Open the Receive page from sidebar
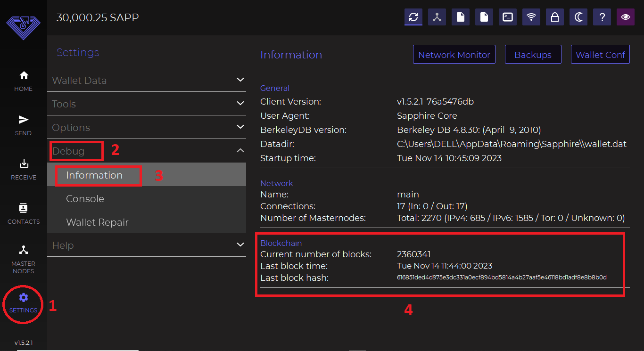644x351 pixels. 24,170
